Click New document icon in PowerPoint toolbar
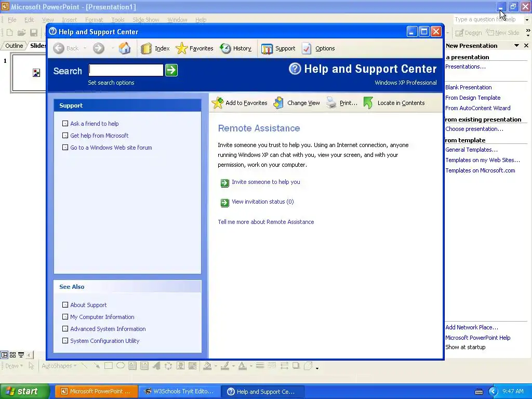This screenshot has width=532, height=399. (9, 33)
